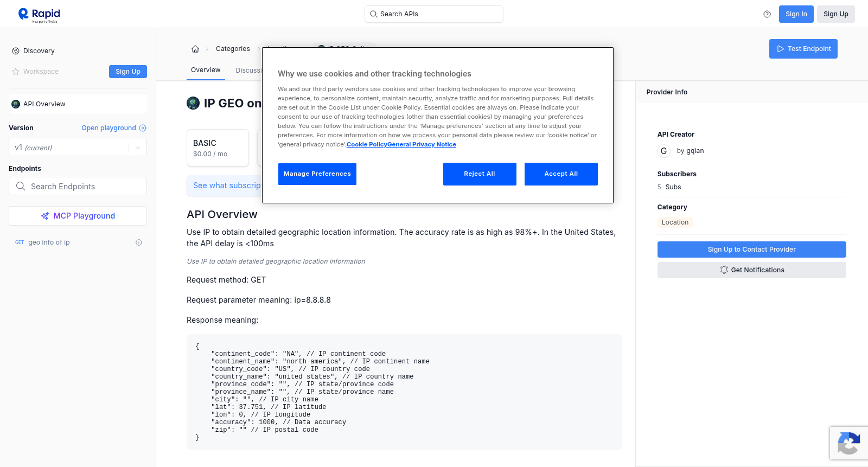This screenshot has height=467, width=868.
Task: Expand the version v1 dropdown
Action: [x=78, y=148]
